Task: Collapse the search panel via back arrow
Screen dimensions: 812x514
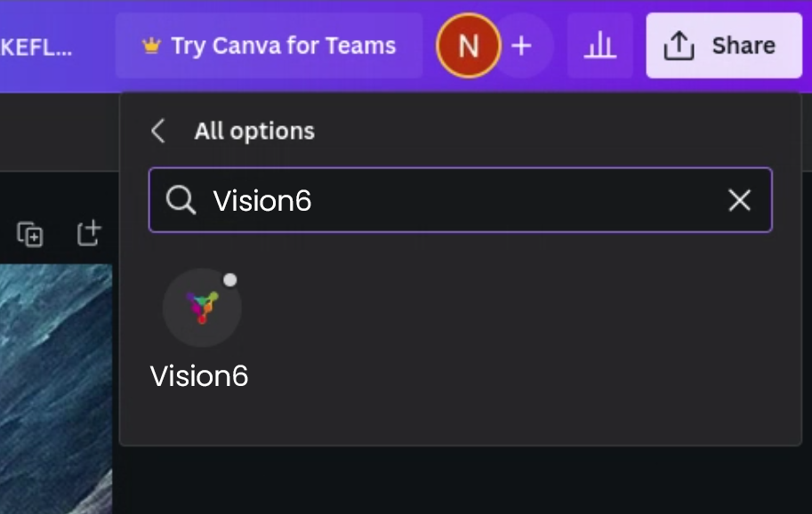Action: point(158,130)
